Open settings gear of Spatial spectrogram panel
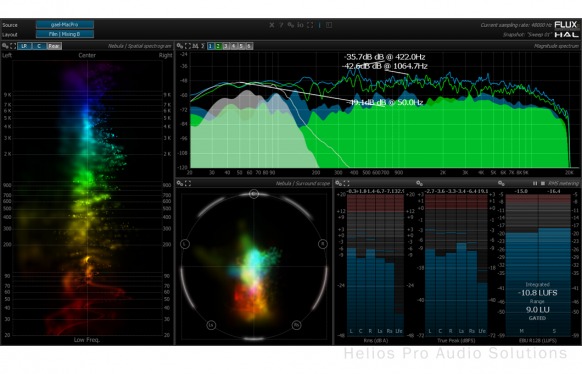 pos(5,46)
